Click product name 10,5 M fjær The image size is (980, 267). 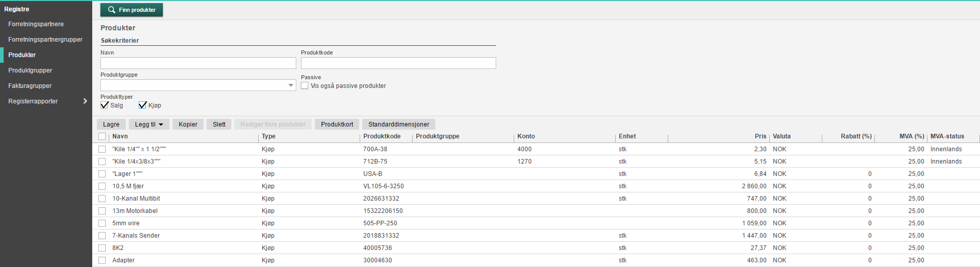coord(128,186)
